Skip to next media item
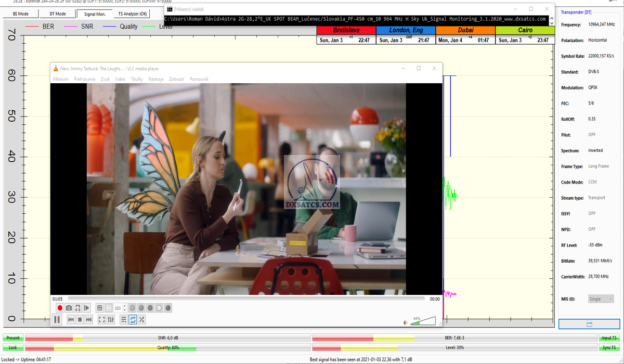The width and height of the screenshot is (624, 364). coord(89,320)
